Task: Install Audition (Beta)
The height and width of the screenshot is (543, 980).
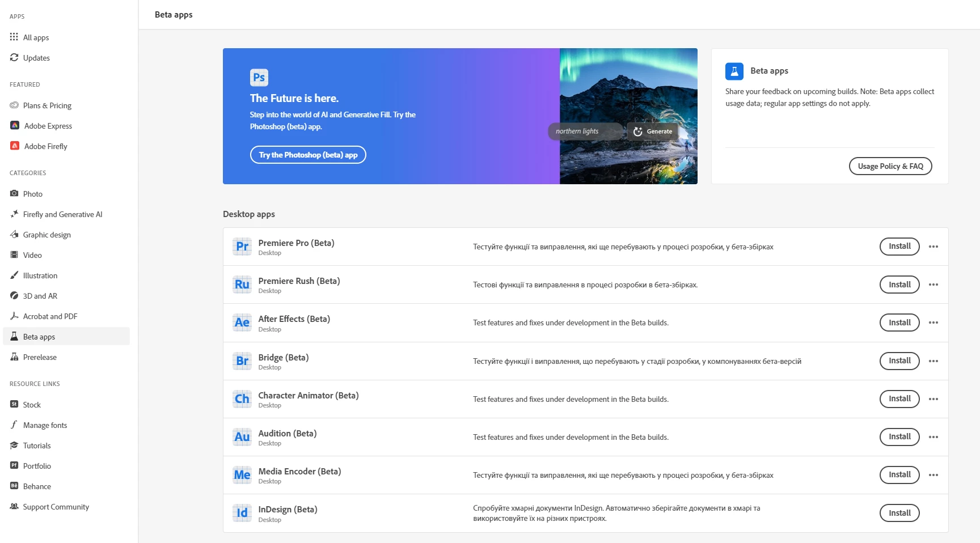Action: pos(899,437)
